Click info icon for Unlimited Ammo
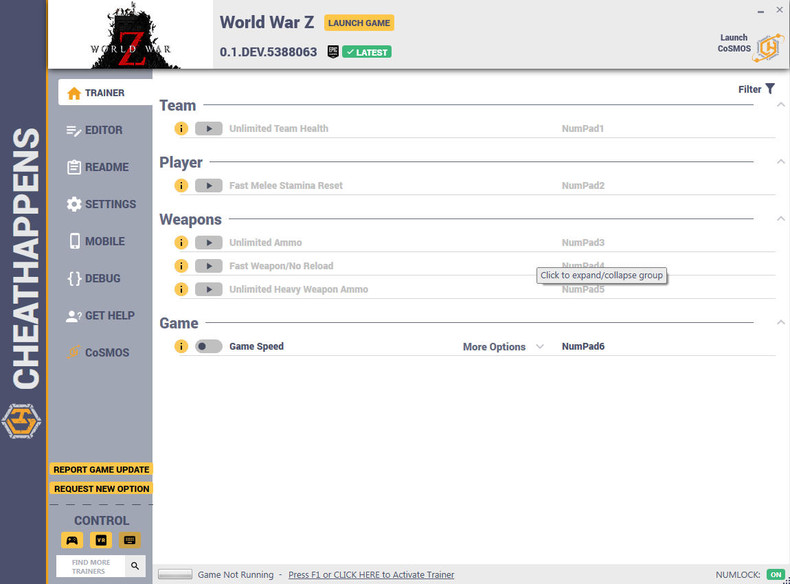This screenshot has width=790, height=584. 181,242
